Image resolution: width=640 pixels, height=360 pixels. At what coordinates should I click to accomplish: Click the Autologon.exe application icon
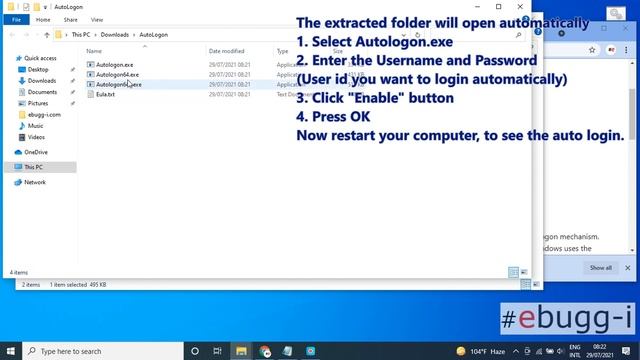(91, 64)
